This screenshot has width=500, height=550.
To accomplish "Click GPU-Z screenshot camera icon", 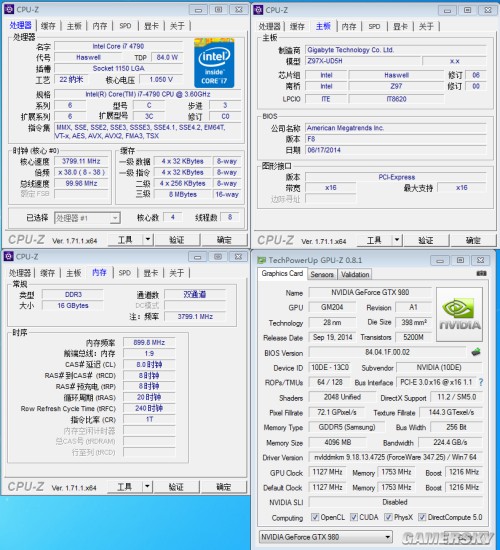I will [481, 273].
